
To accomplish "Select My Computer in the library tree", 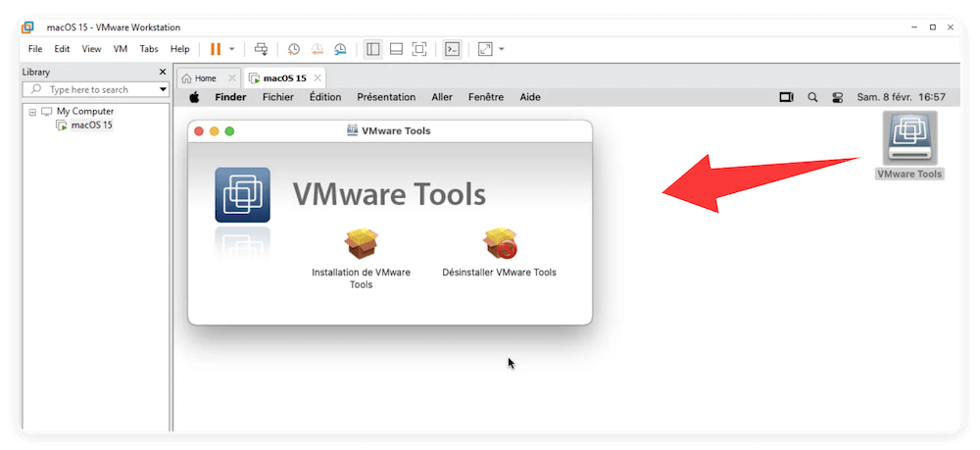I will [85, 111].
